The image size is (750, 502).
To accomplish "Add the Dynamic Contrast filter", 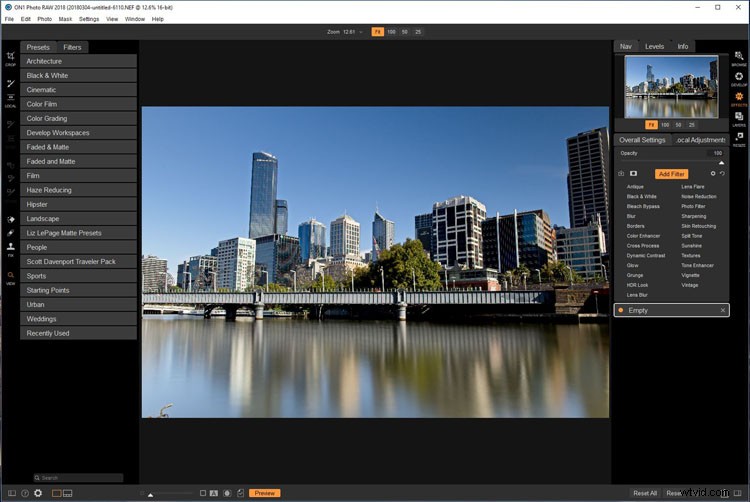I will [646, 255].
